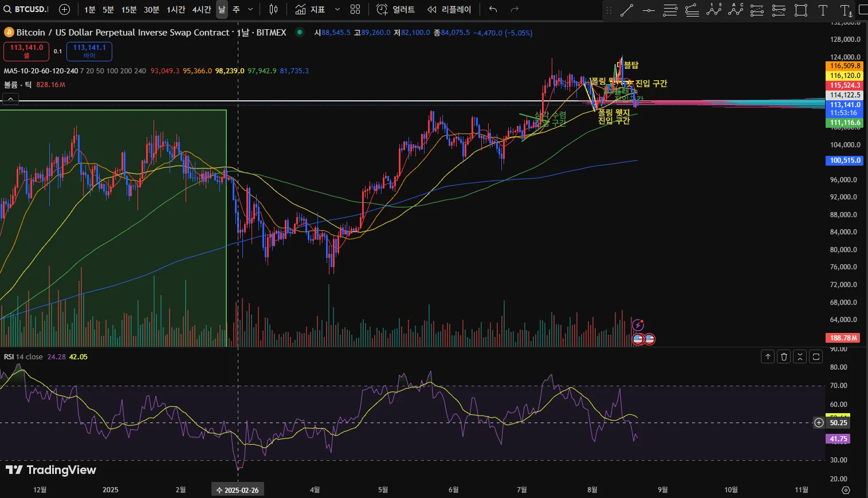Collapse the indicator legend chevron
The image size is (868, 498).
coord(10,99)
